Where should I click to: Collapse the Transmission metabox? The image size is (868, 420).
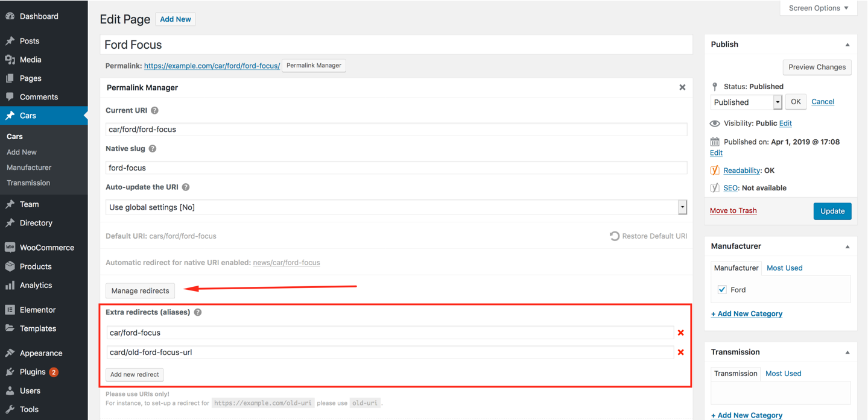click(x=847, y=353)
